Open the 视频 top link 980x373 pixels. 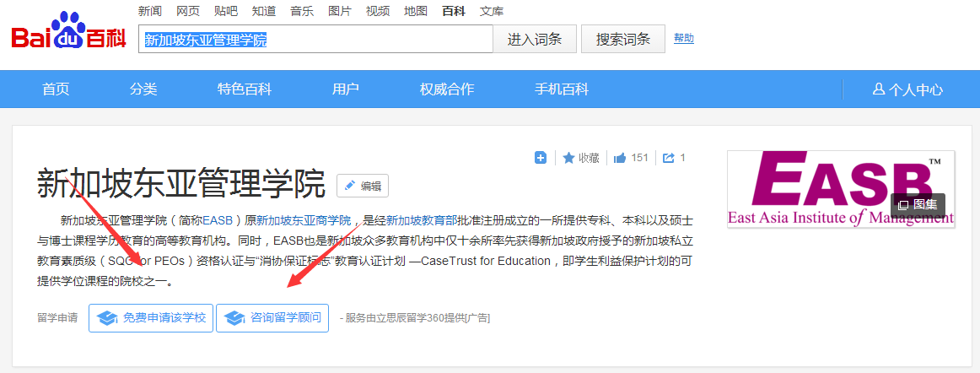click(x=378, y=11)
